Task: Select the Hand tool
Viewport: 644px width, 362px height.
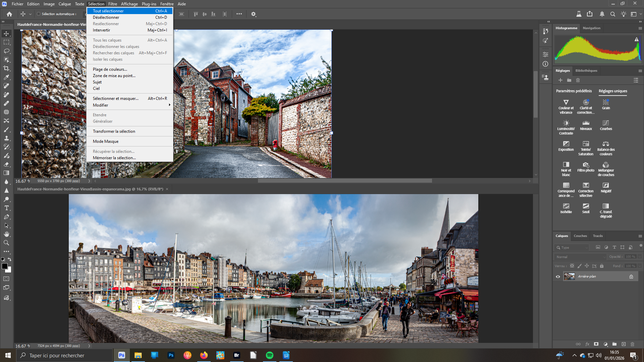Action: pyautogui.click(x=6, y=234)
